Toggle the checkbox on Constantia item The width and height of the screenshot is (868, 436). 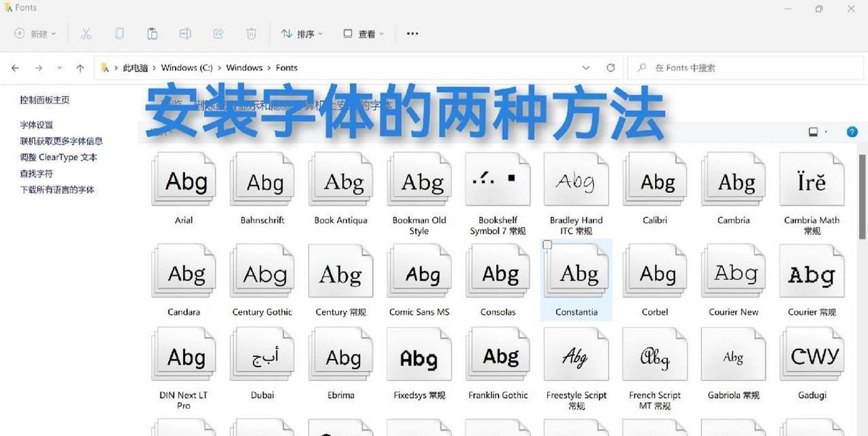[x=547, y=245]
